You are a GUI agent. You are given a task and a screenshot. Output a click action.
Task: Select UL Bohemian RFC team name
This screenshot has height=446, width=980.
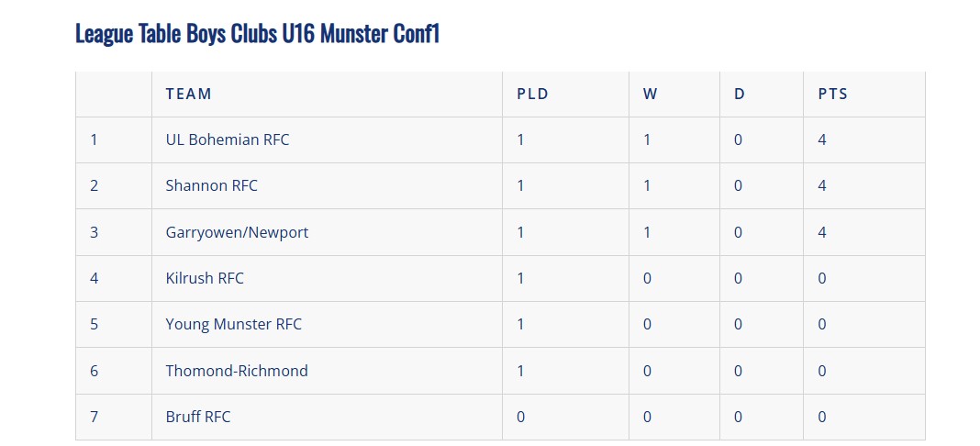[227, 139]
